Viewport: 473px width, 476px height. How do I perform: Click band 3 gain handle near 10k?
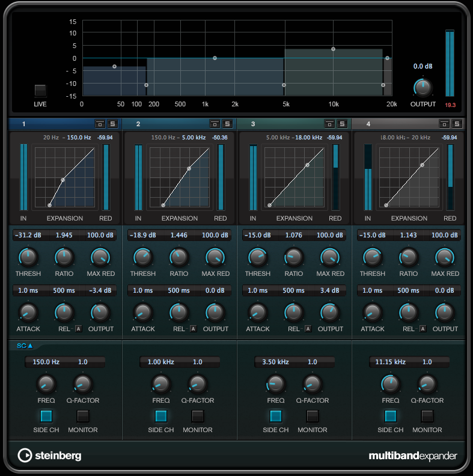(333, 49)
